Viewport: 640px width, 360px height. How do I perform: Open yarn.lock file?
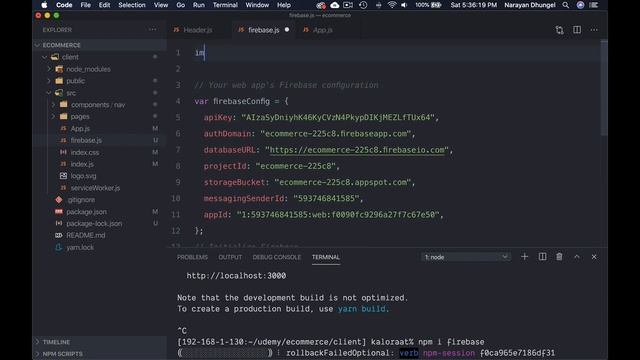pyautogui.click(x=80, y=247)
